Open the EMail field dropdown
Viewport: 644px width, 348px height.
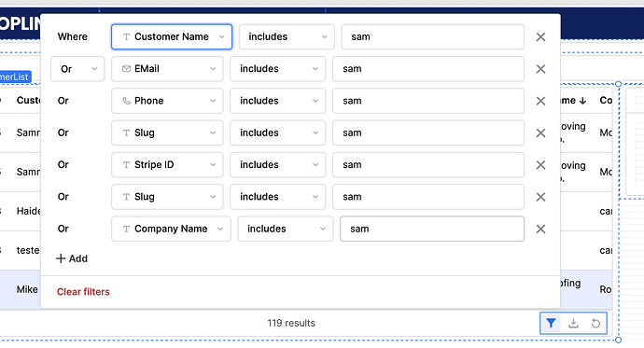pos(167,69)
